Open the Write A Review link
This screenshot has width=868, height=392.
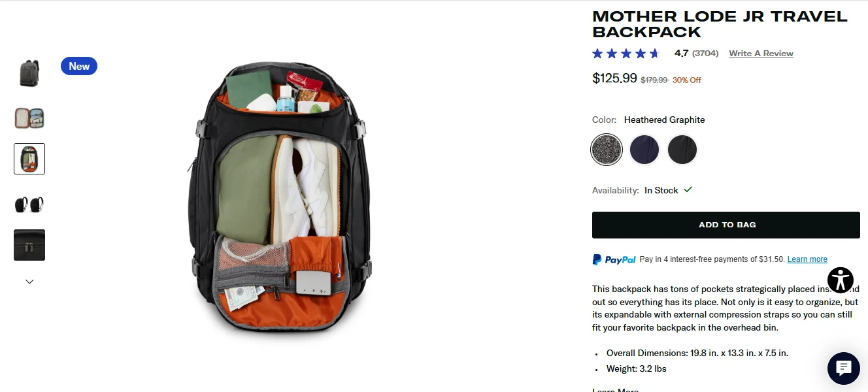tap(761, 54)
